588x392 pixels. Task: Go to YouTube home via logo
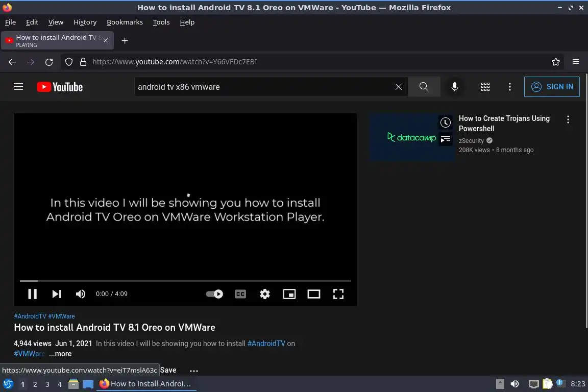(60, 87)
